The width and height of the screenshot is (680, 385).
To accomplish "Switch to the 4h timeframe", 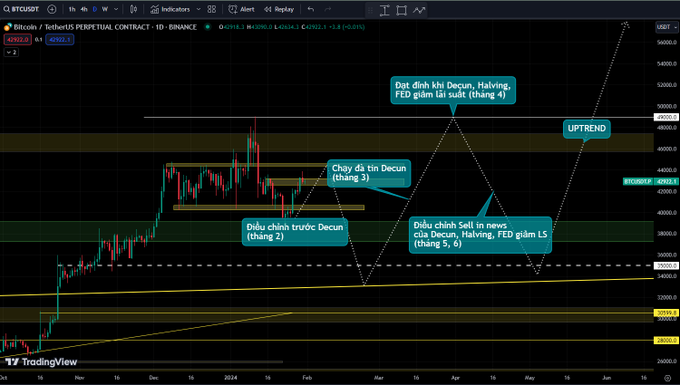I will coord(84,9).
